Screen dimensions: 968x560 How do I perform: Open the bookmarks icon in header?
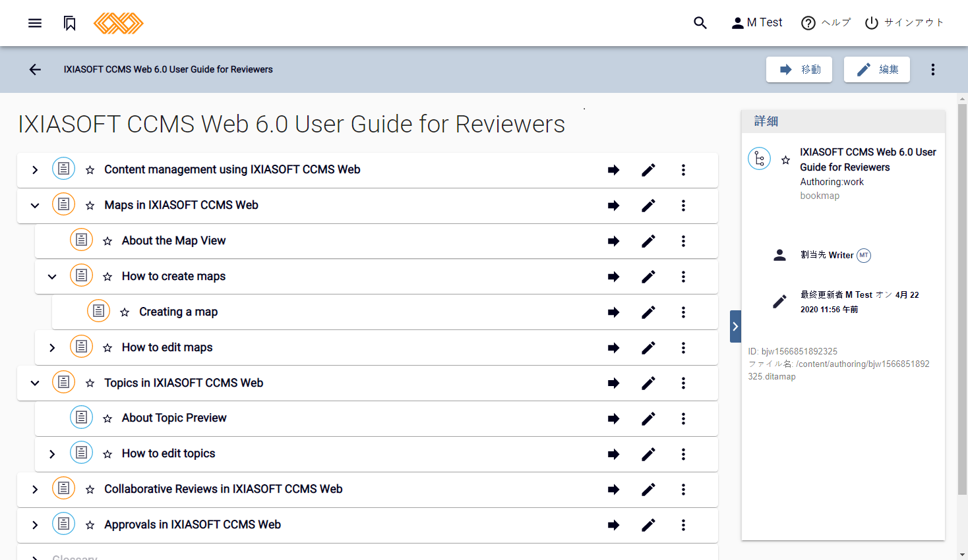point(70,23)
